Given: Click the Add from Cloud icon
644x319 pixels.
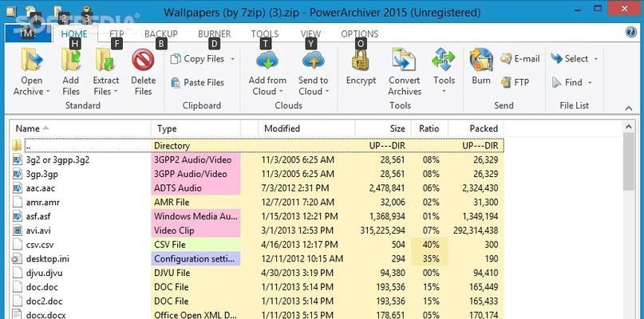Looking at the screenshot, I should tap(267, 61).
